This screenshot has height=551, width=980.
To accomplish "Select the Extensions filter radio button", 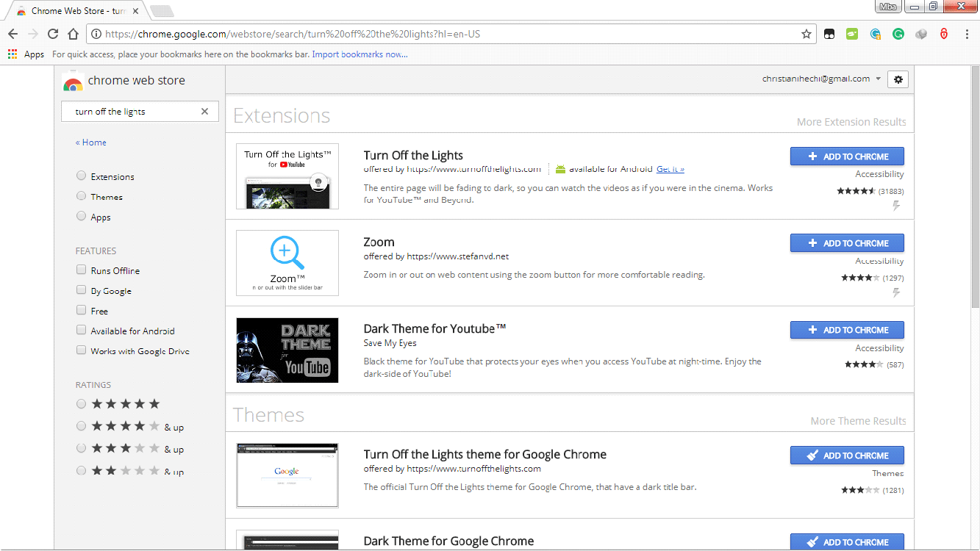I will point(81,176).
